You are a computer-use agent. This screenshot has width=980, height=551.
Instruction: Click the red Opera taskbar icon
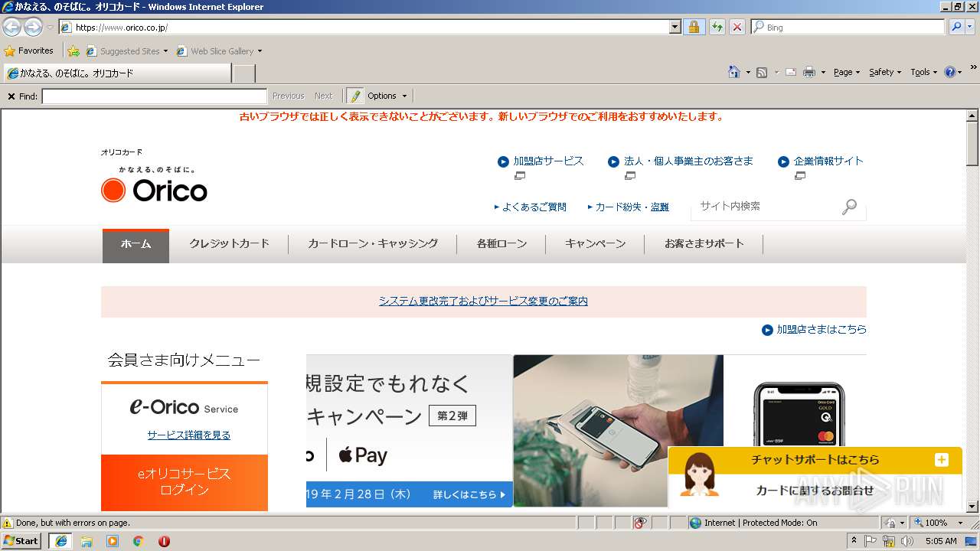(164, 541)
